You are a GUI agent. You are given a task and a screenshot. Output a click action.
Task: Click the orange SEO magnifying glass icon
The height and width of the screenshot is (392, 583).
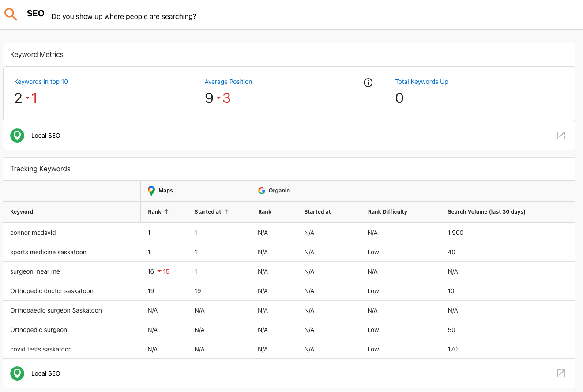point(11,15)
